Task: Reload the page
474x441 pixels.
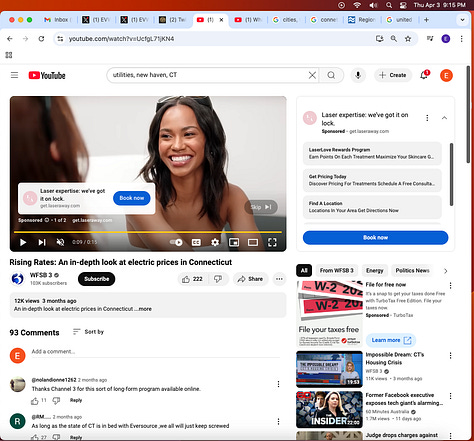Action: 41,39
